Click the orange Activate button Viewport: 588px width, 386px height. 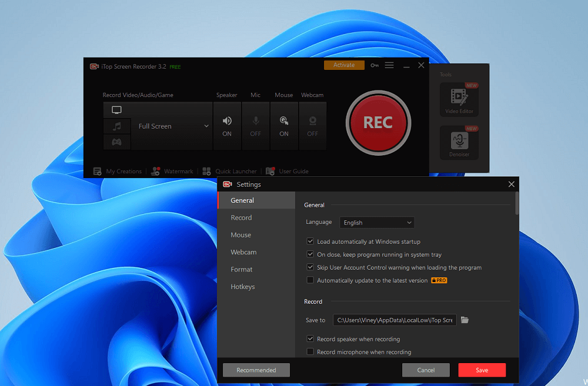point(344,65)
